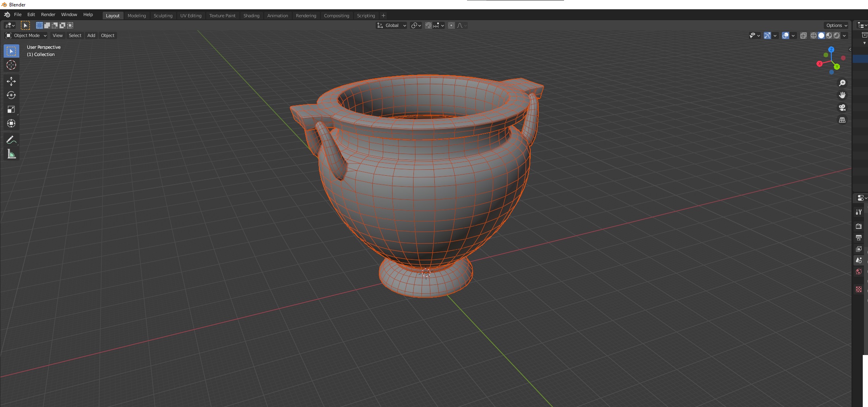Open the File menu
Image resolution: width=868 pixels, height=407 pixels.
pos(18,15)
